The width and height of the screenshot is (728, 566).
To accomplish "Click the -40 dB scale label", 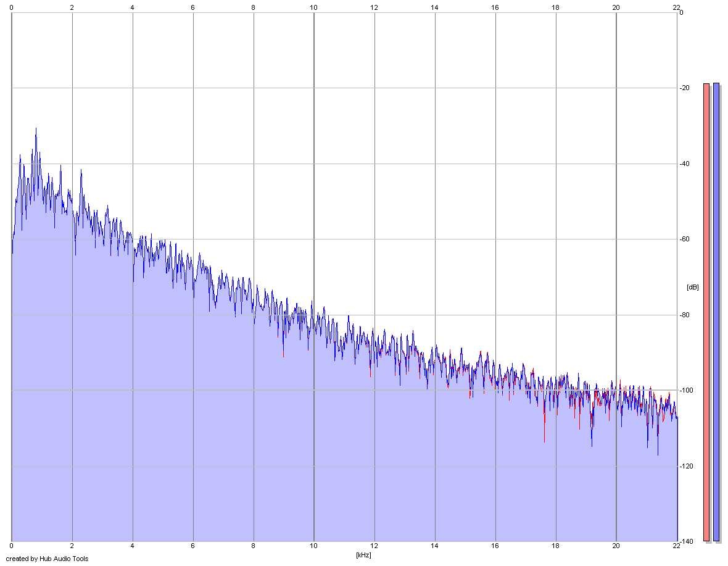I will [684, 164].
